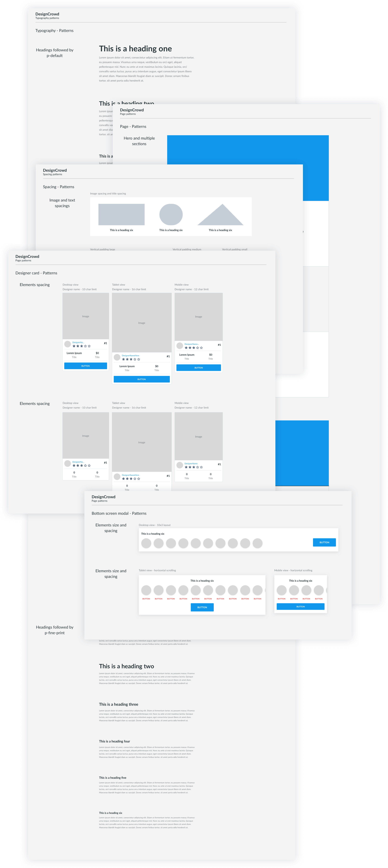388x868 pixels.
Task: Click 'Desktop view - 10x3 layout' caption
Action: [x=155, y=525]
